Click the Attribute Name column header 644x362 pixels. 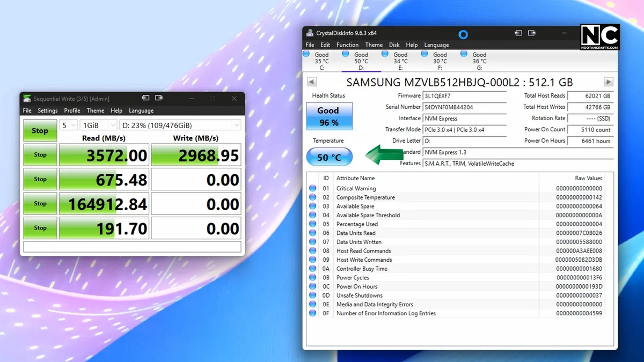pyautogui.click(x=355, y=178)
